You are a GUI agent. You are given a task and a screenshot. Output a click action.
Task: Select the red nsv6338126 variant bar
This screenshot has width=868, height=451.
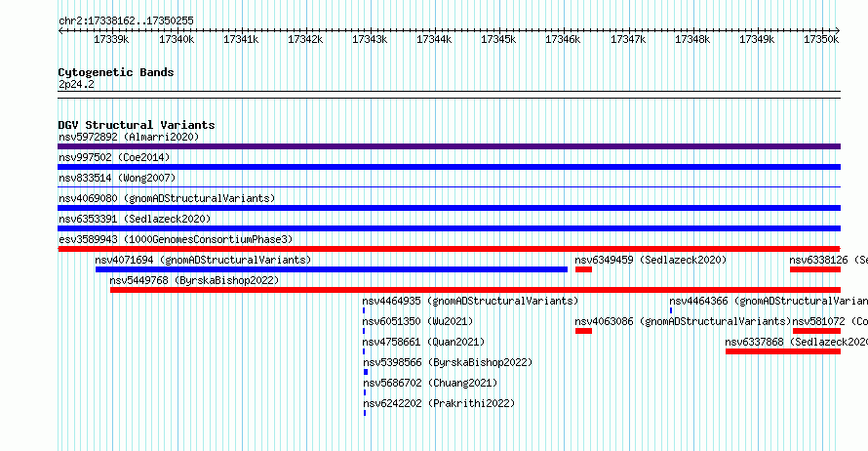[x=815, y=269]
